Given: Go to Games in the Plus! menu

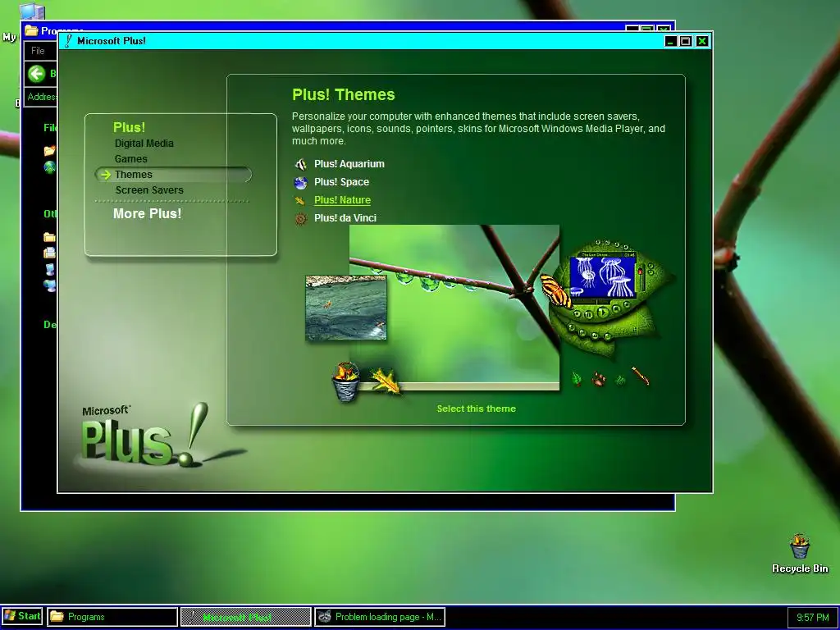Looking at the screenshot, I should [130, 158].
